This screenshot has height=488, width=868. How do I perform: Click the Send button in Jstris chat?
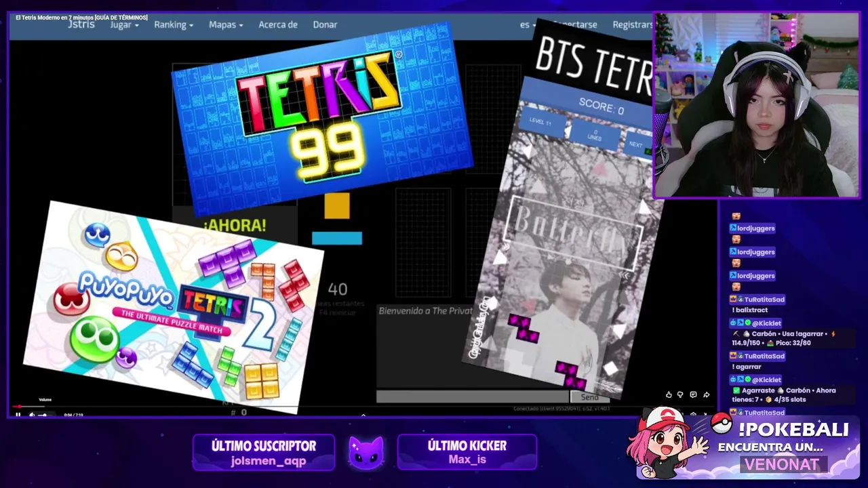coord(589,397)
